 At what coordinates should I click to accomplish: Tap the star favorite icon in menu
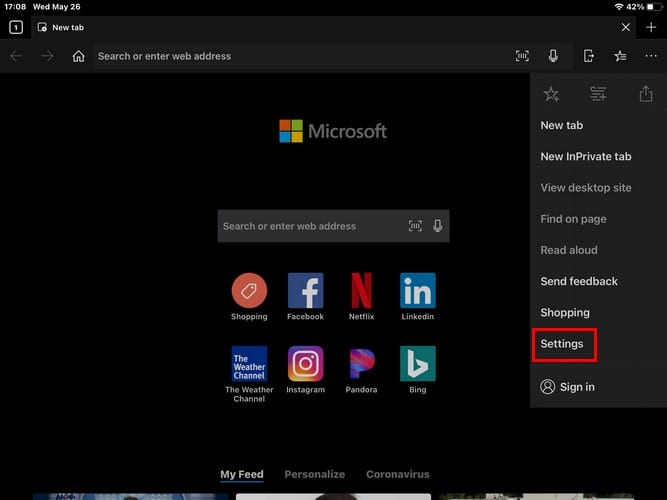(551, 94)
